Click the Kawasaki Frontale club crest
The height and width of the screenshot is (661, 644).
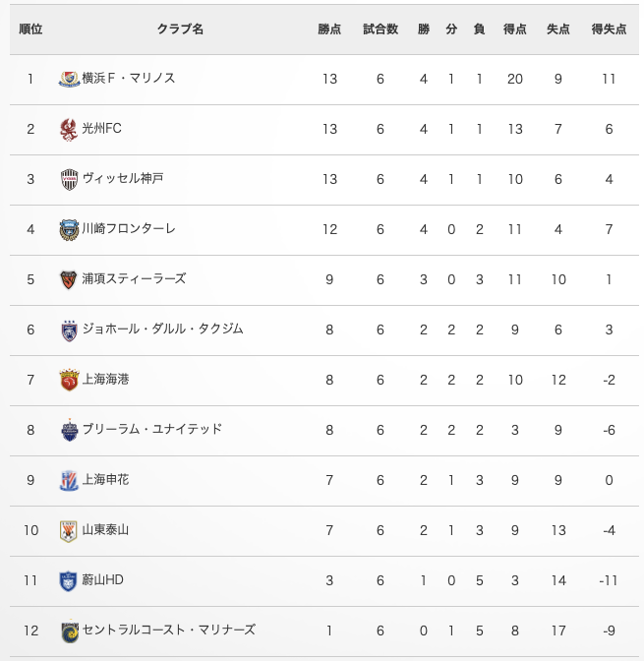(x=69, y=229)
